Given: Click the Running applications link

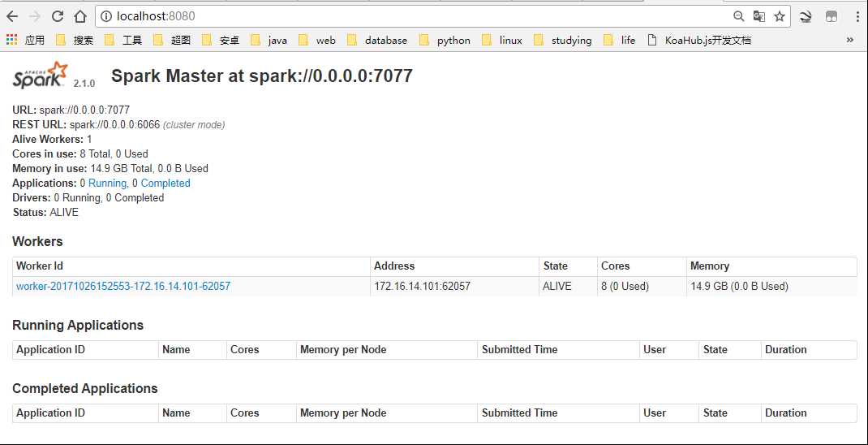Looking at the screenshot, I should pos(107,183).
